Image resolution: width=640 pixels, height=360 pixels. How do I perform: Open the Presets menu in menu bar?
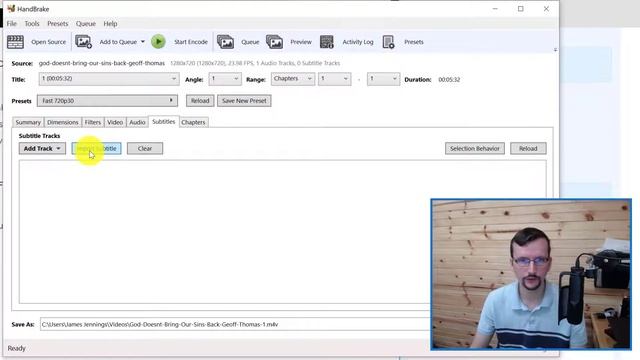58,24
